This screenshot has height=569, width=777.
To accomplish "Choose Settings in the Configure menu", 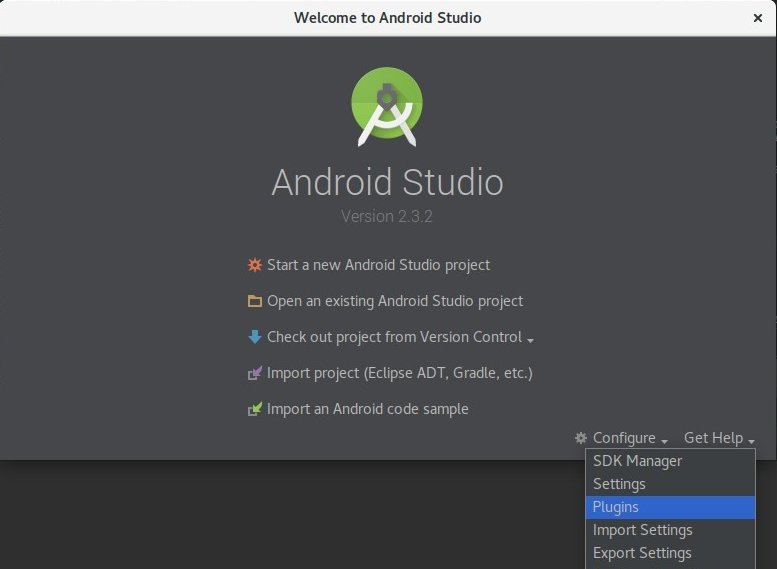I will (670, 484).
